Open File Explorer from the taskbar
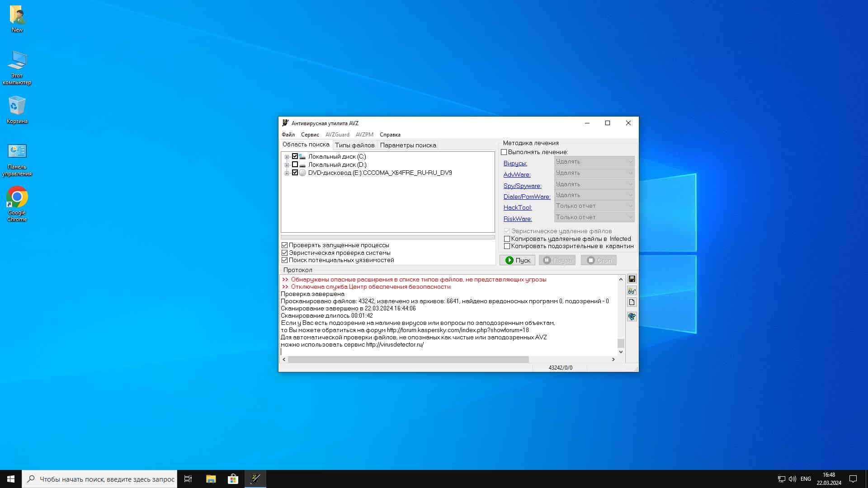This screenshot has width=868, height=488. click(x=211, y=479)
